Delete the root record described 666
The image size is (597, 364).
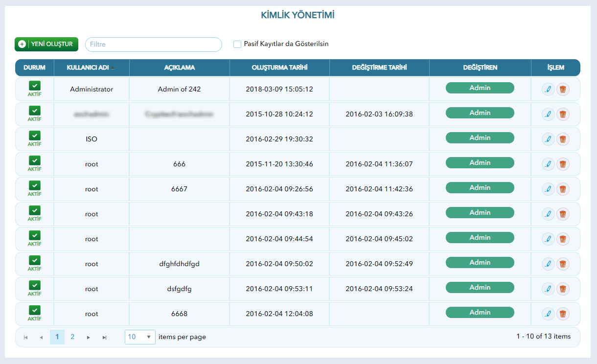pyautogui.click(x=563, y=164)
